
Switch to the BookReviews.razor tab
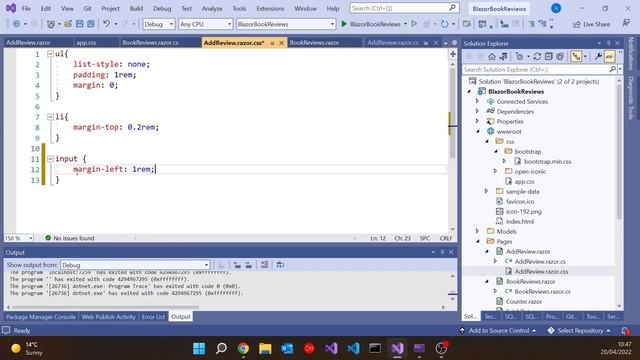(314, 42)
